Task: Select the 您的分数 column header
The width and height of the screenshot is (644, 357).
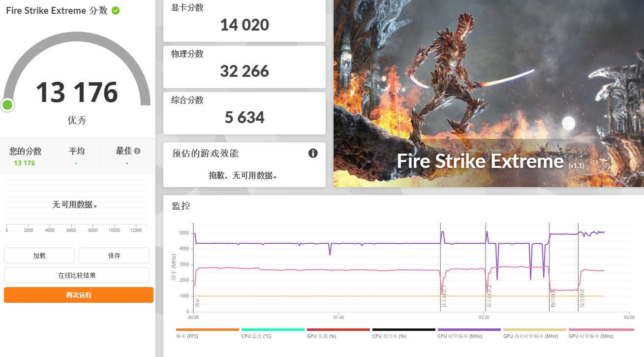Action: point(25,151)
